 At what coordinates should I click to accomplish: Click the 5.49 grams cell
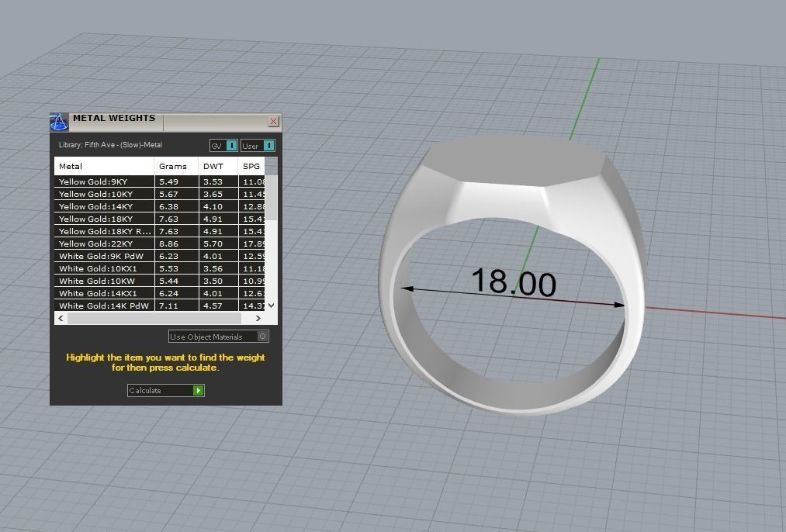pos(176,181)
